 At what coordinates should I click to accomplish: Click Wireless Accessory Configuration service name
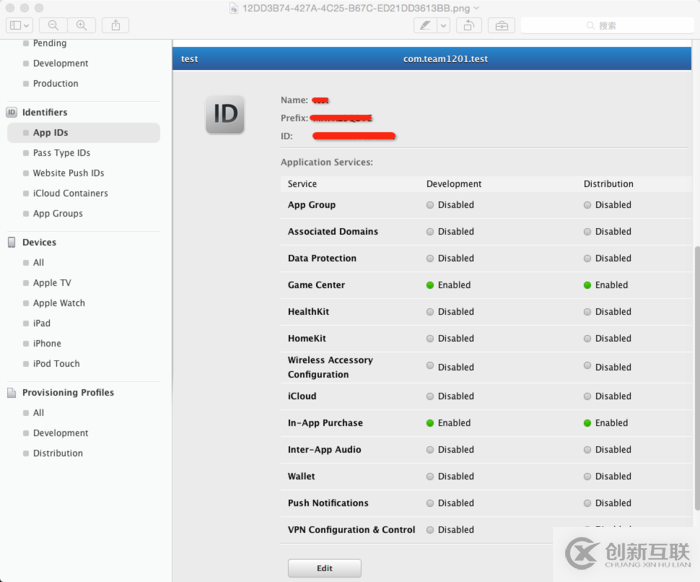tap(330, 367)
